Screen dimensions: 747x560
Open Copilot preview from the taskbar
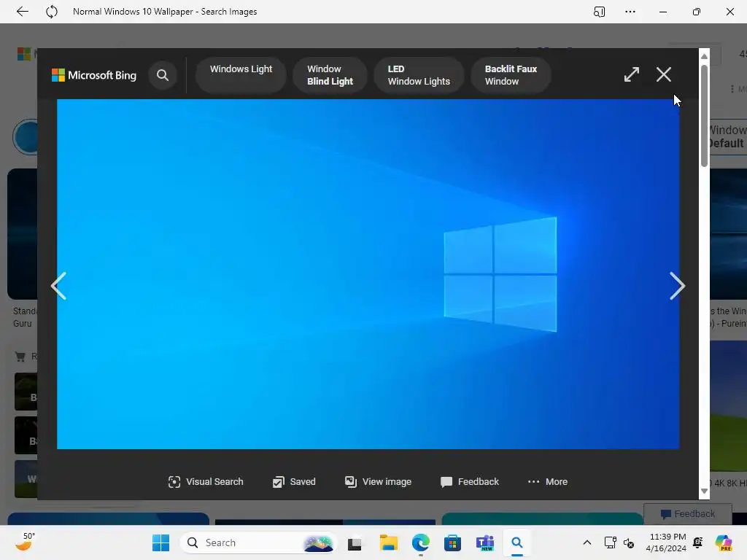[724, 542]
